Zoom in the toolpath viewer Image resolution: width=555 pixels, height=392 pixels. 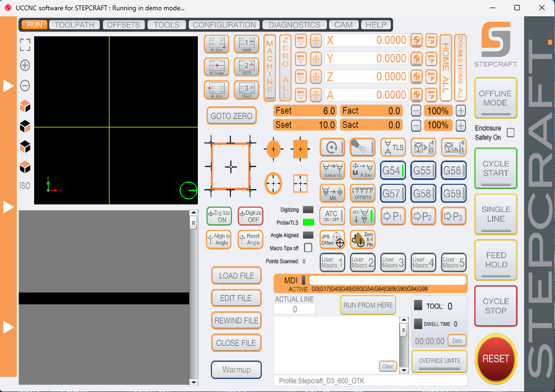(25, 65)
